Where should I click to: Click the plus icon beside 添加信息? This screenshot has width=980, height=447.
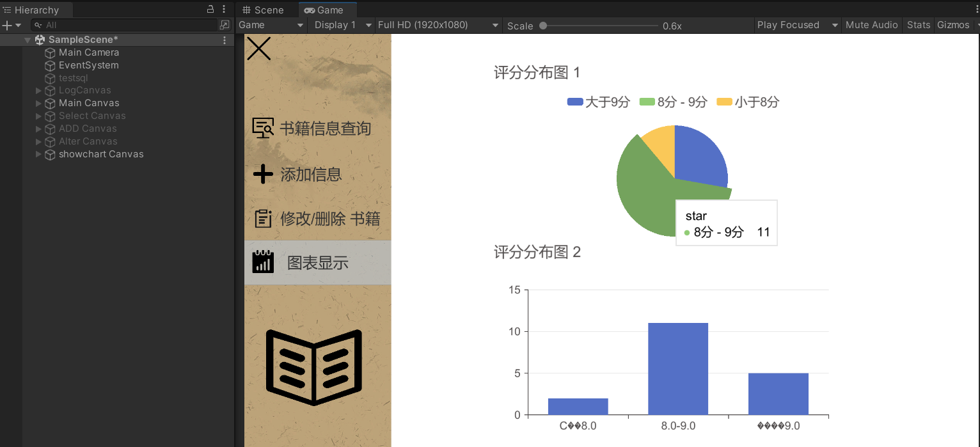tap(263, 174)
